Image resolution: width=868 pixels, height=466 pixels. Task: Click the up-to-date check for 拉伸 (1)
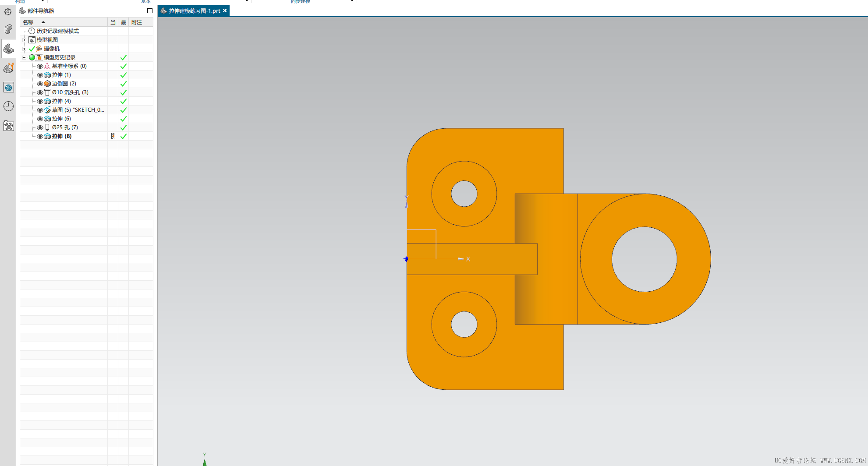click(x=124, y=75)
